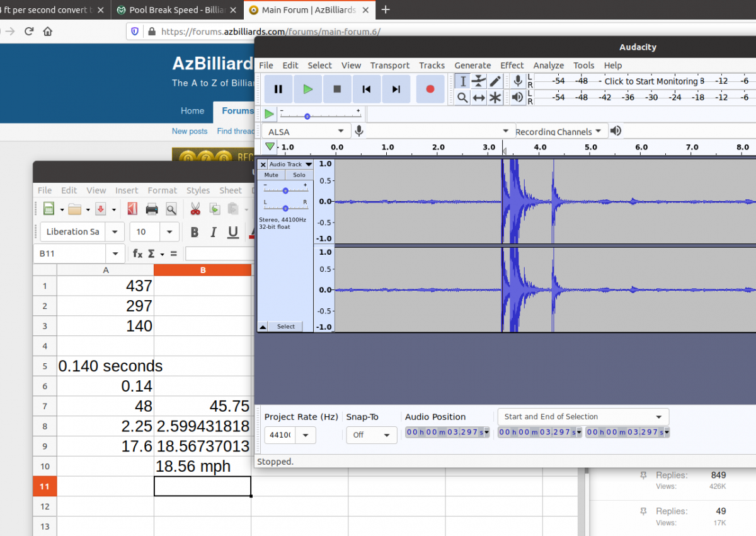Toggle Solo on the Audio Track

tap(299, 175)
